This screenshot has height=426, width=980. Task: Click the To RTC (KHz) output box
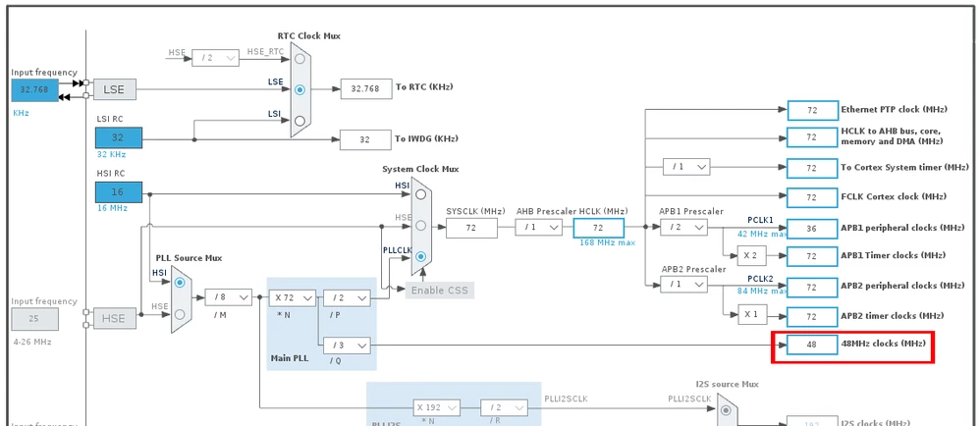coord(365,88)
